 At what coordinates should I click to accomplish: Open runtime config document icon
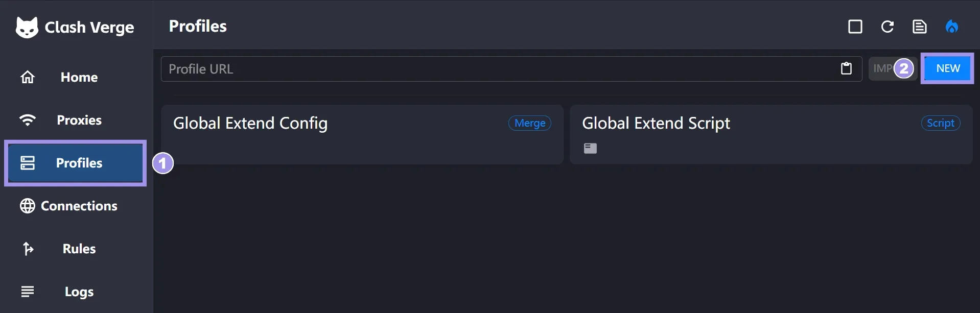click(x=920, y=27)
